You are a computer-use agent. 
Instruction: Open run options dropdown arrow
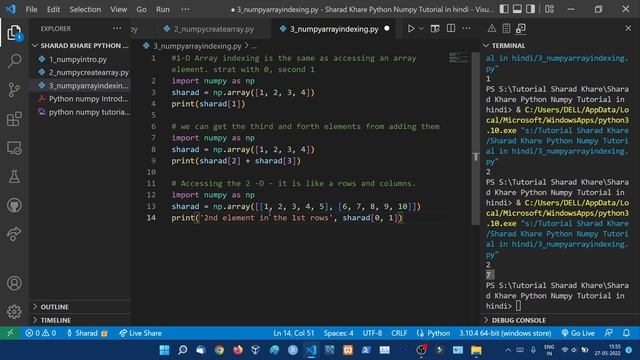(421, 29)
